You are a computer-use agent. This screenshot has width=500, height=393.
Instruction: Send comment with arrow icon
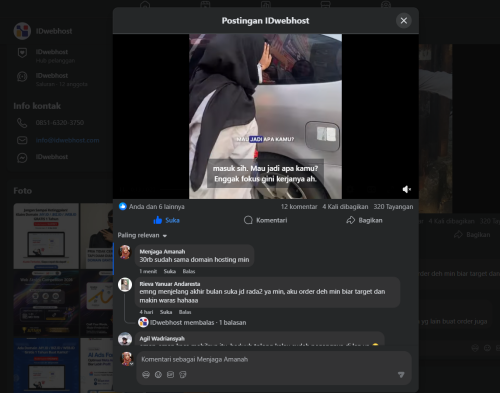pos(401,375)
